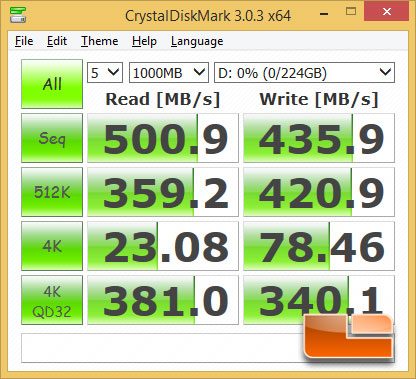Close the CrystalDiskMark window
Viewport: 416px width, 379px height.
(x=387, y=11)
